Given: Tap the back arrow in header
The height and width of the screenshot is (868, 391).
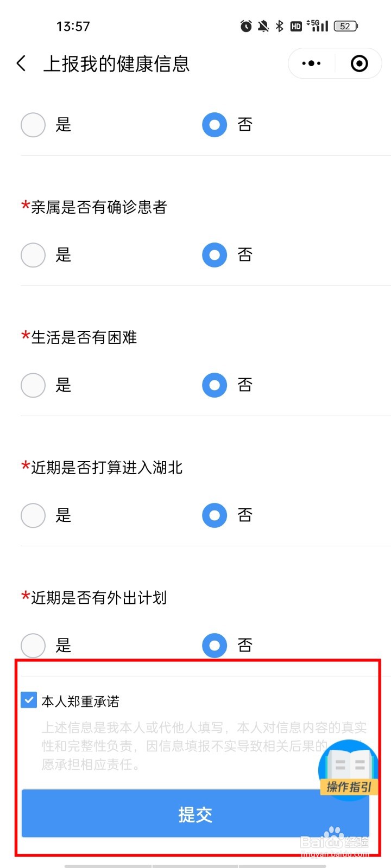Looking at the screenshot, I should click(x=21, y=63).
